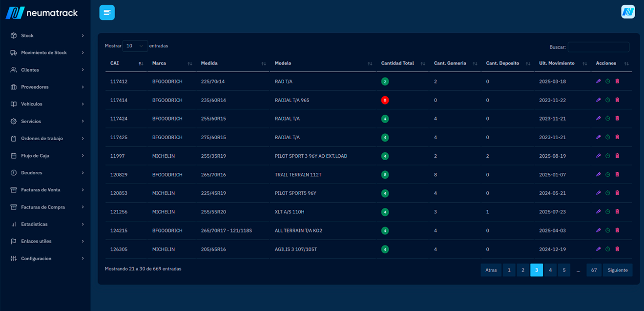Jump to the last page 67
644x311 pixels.
point(594,270)
